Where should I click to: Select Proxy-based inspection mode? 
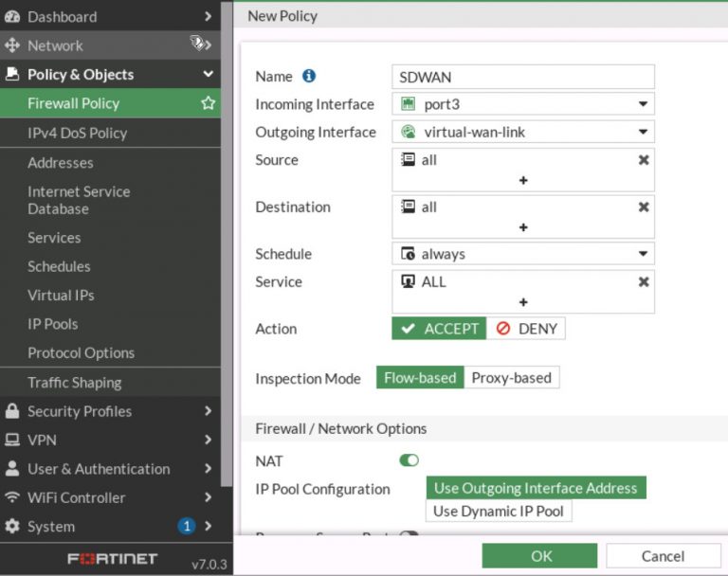(x=511, y=377)
